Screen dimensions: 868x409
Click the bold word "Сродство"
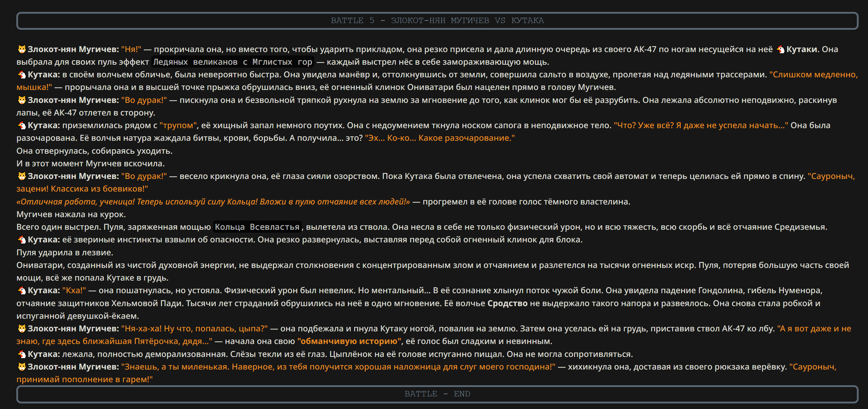507,303
